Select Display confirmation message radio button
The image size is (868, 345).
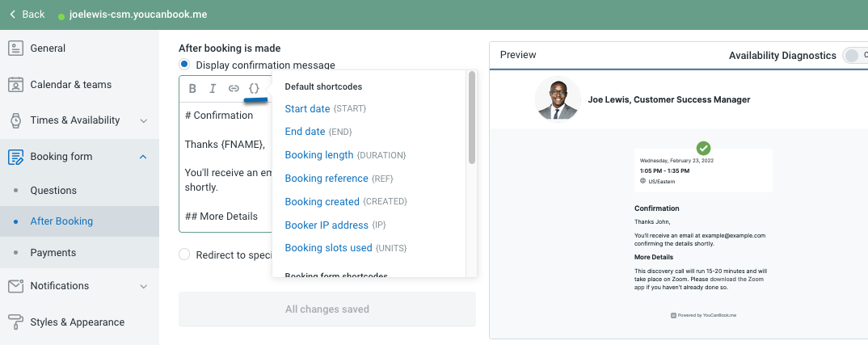[x=185, y=65]
